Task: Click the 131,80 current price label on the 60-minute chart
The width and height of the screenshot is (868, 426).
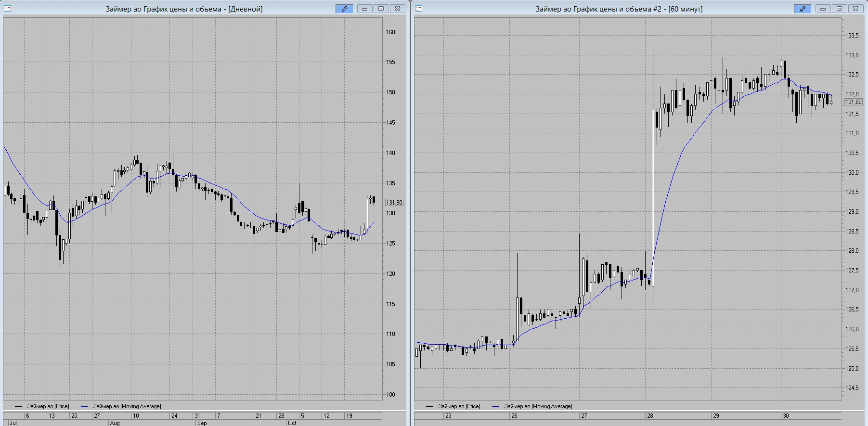Action: [854, 102]
